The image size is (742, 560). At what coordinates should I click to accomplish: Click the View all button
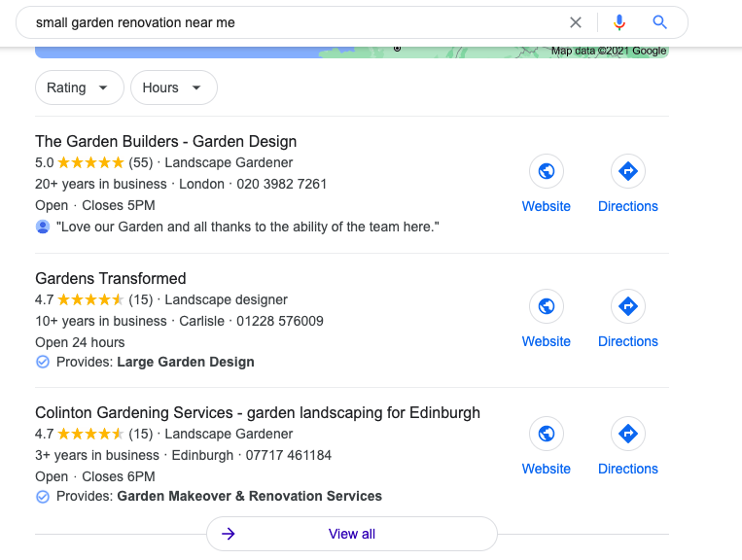pyautogui.click(x=352, y=534)
